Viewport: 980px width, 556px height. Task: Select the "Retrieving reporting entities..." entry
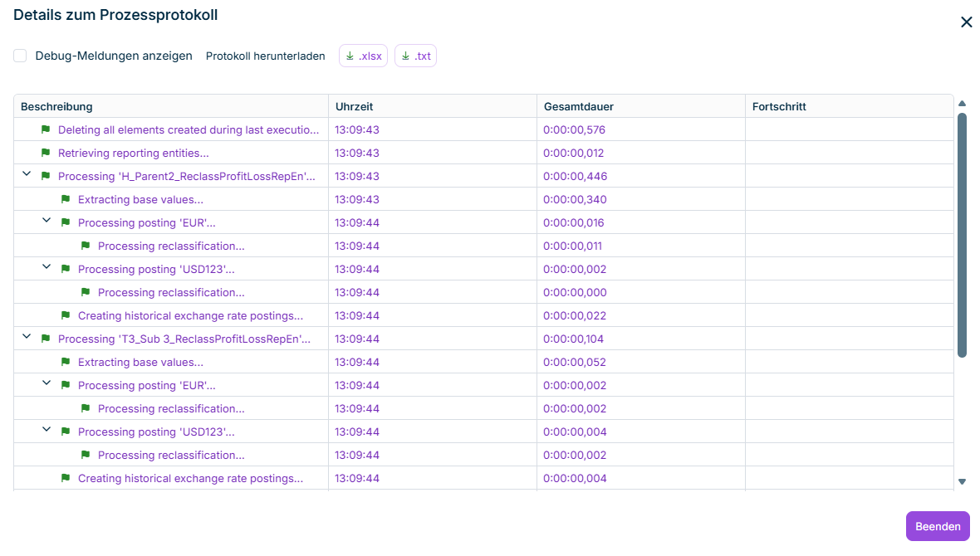(x=133, y=153)
